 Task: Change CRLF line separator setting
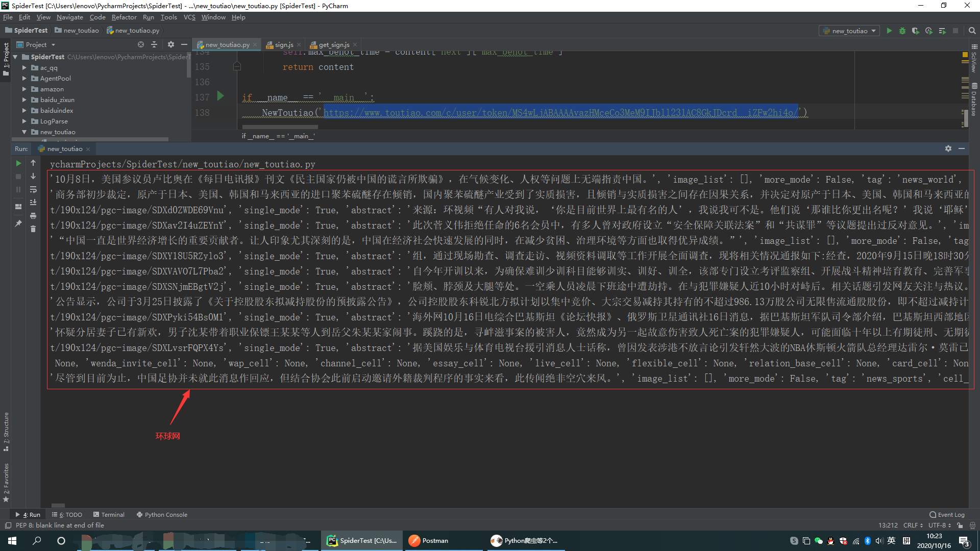[x=913, y=525]
